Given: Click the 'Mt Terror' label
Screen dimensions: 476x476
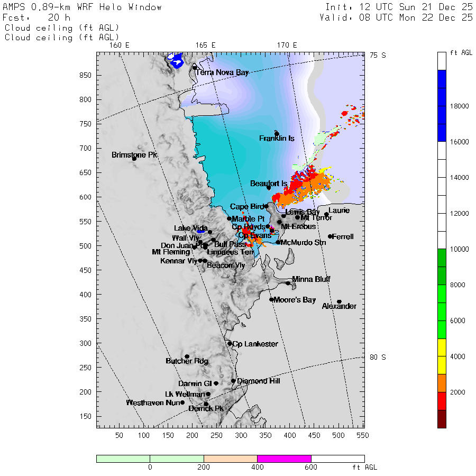Looking at the screenshot, I should pyautogui.click(x=316, y=218).
